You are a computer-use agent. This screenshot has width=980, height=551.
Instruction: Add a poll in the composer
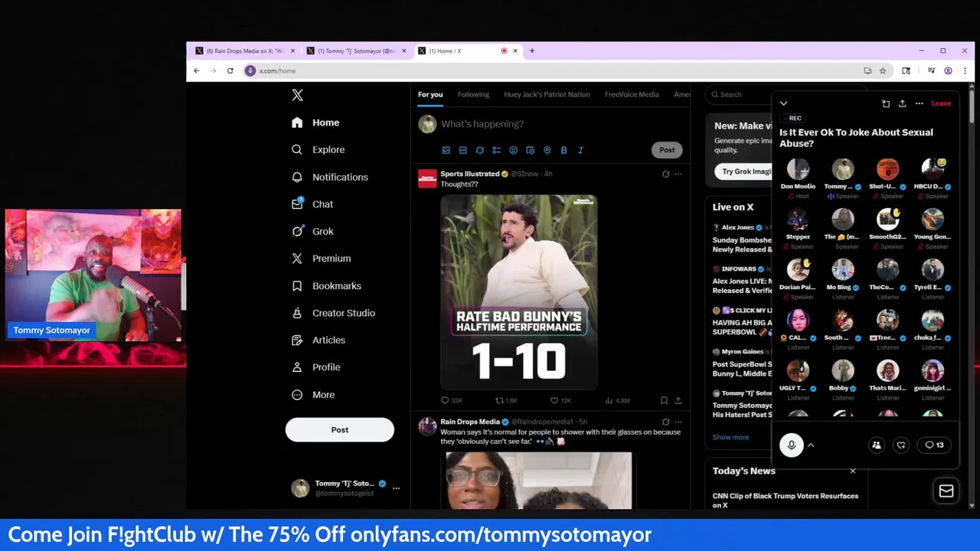point(496,150)
